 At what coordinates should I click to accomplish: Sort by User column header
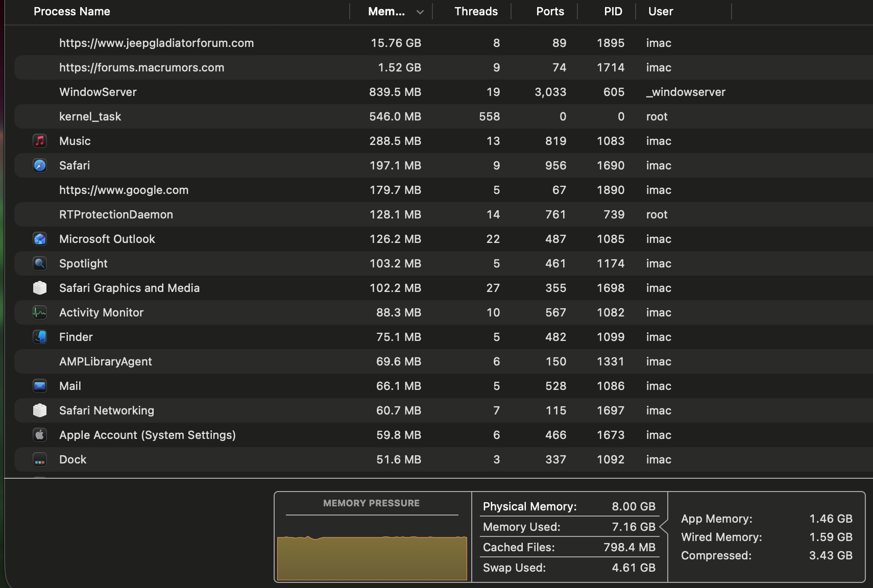(x=661, y=11)
